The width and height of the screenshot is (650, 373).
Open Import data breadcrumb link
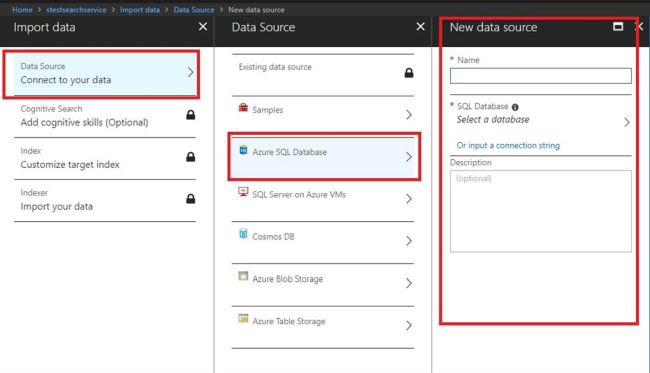click(x=140, y=10)
